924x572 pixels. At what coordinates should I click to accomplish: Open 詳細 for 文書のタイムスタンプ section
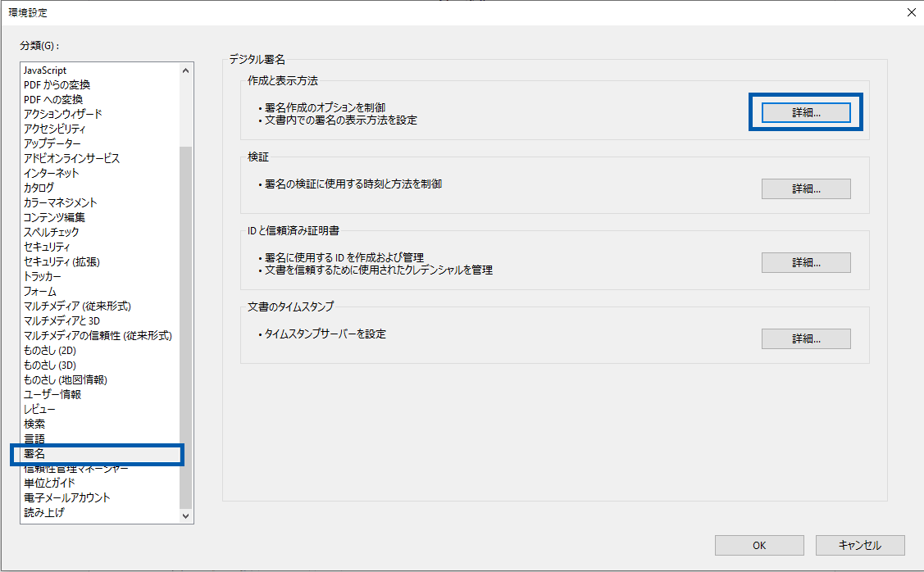click(806, 338)
